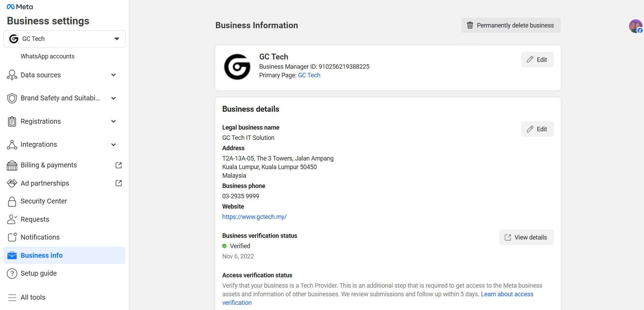Click the Business info briefcase icon
Image resolution: width=644 pixels, height=310 pixels.
[x=12, y=255]
